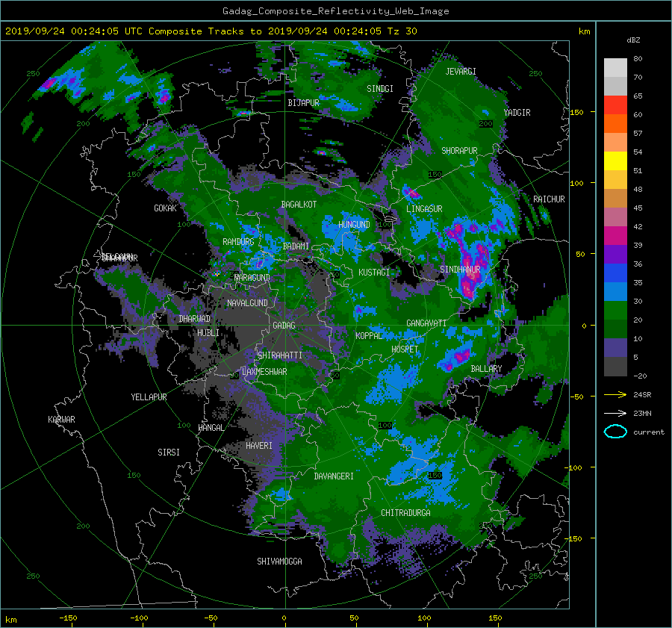Click the HAVERI label
This screenshot has height=628, width=672.
259,446
